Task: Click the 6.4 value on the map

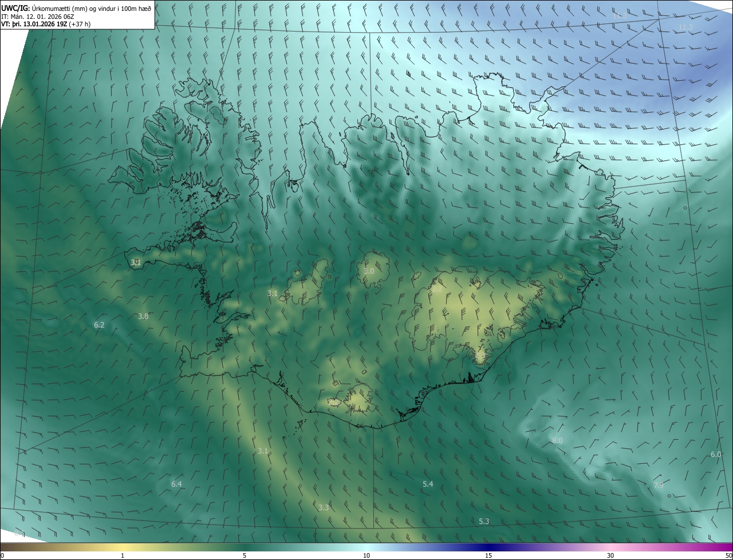Action: [x=176, y=484]
